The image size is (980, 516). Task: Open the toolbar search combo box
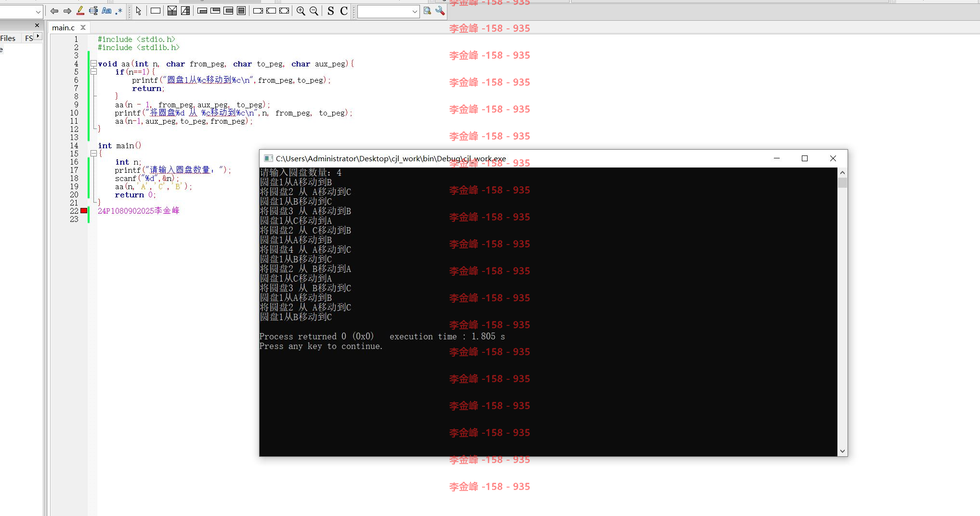388,11
